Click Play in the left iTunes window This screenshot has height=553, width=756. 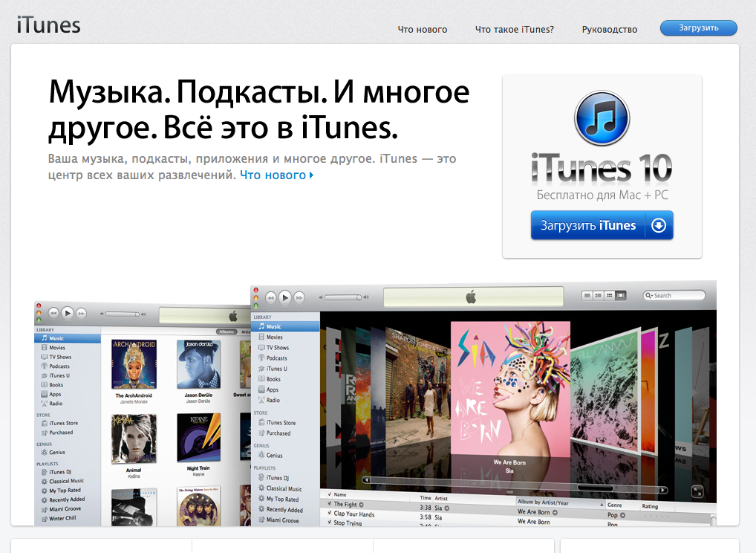[68, 313]
